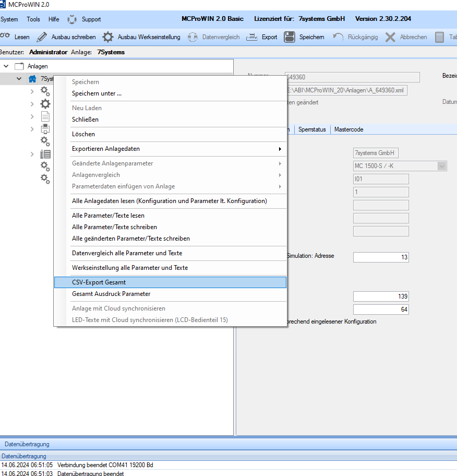Click the Speichern floppy disk icon
The image size is (457, 476).
pos(290,37)
